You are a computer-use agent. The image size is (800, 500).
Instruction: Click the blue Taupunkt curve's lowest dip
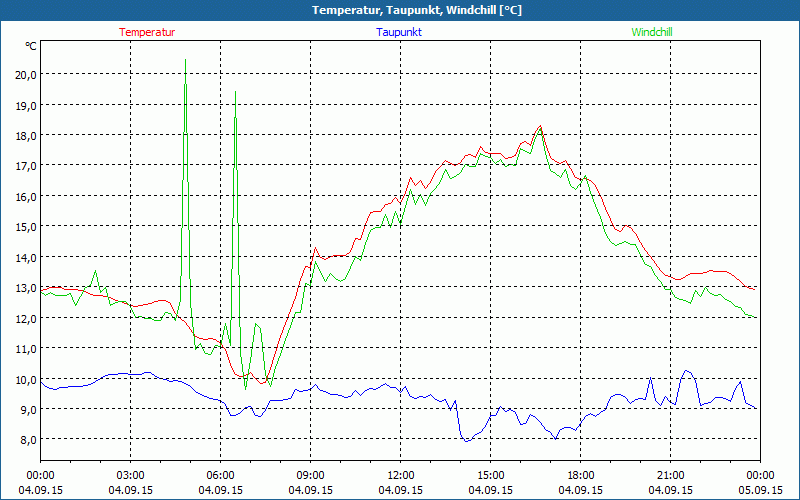465,440
